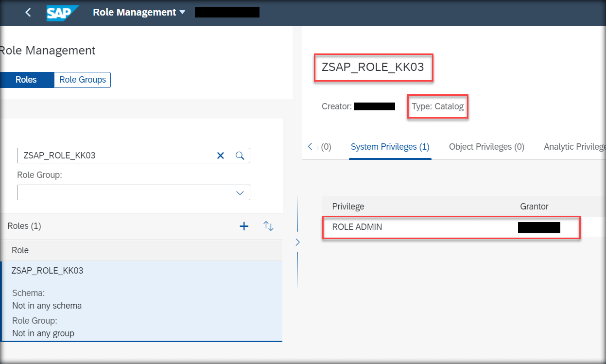
Task: Expand the detail panel with the chevron arrow
Action: coord(298,242)
